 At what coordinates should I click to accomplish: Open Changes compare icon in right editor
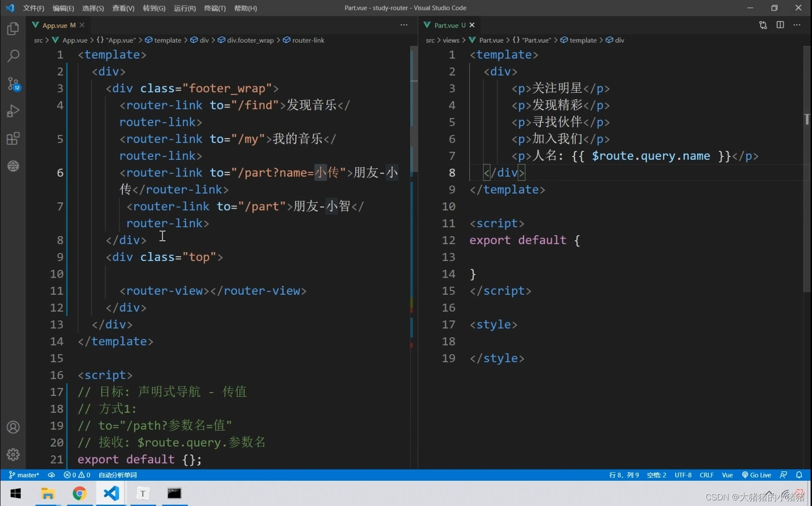pyautogui.click(x=763, y=25)
